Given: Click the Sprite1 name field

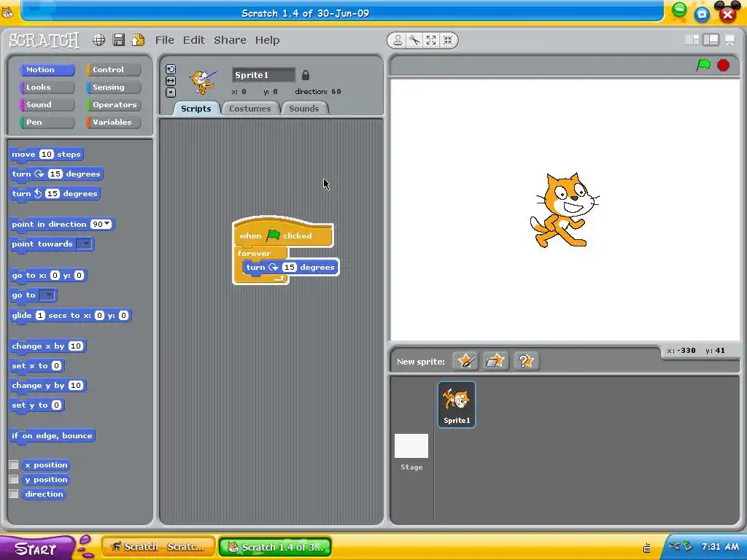Looking at the screenshot, I should [x=263, y=75].
